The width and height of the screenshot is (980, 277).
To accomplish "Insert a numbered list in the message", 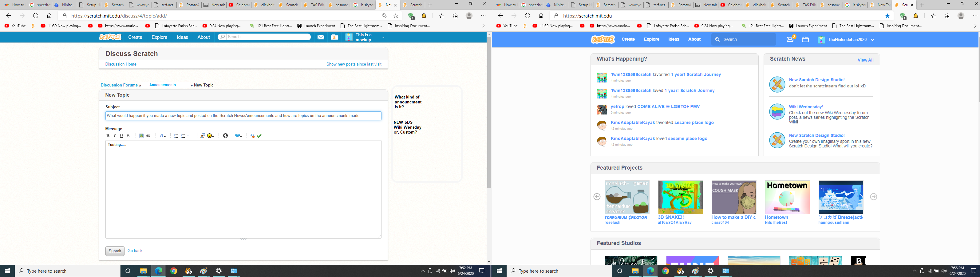I will (183, 136).
